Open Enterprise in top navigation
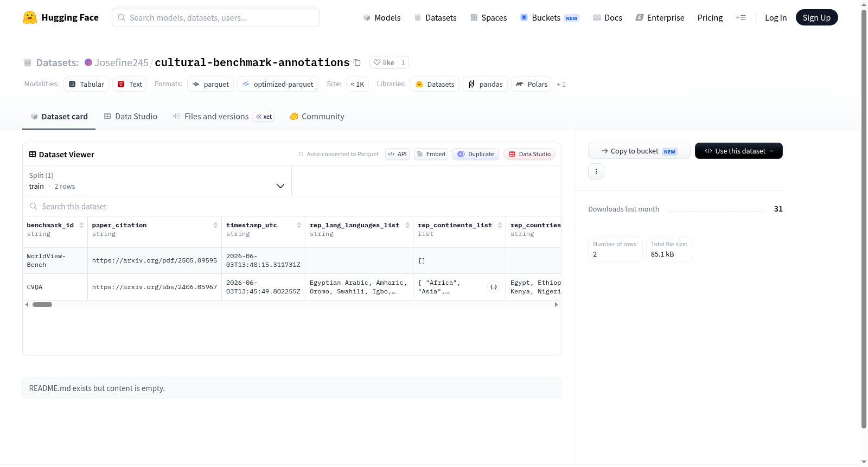Viewport: 868px width, 467px height. tap(660, 17)
